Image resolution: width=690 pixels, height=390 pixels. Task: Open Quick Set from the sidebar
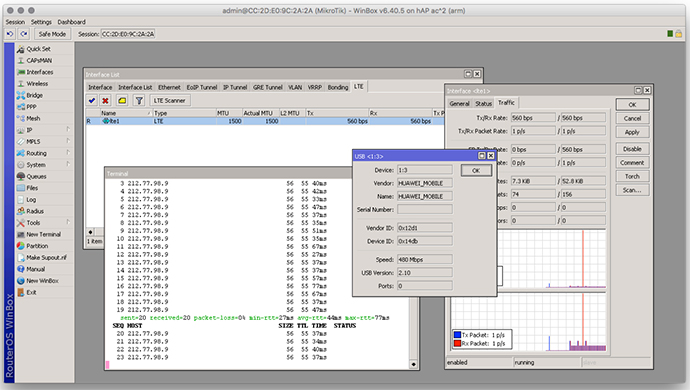[x=38, y=49]
